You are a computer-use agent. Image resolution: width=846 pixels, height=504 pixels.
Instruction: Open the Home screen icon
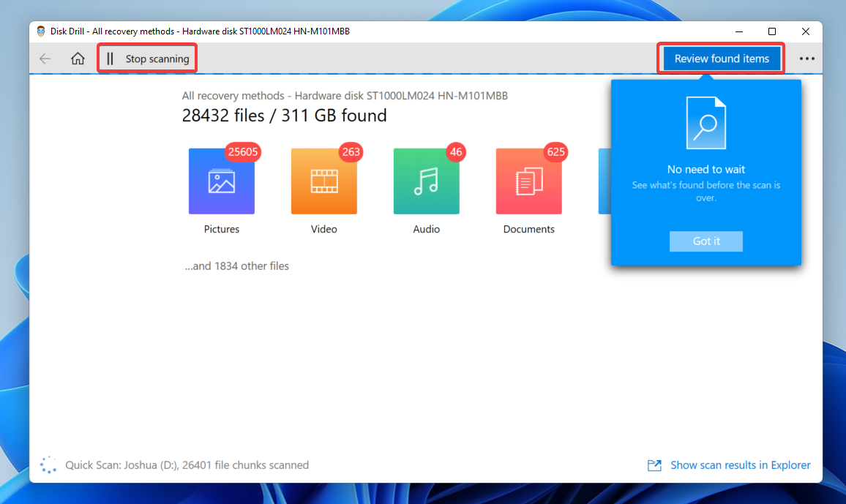pyautogui.click(x=78, y=59)
